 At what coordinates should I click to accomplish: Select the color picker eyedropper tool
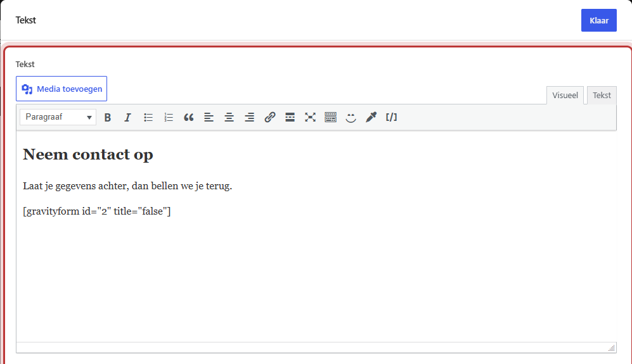pos(371,117)
